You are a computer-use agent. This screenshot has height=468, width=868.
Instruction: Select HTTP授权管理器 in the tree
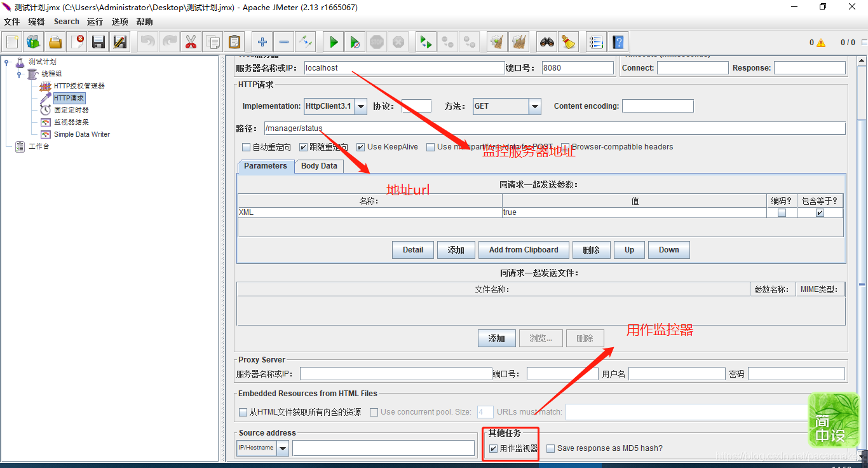tap(79, 86)
